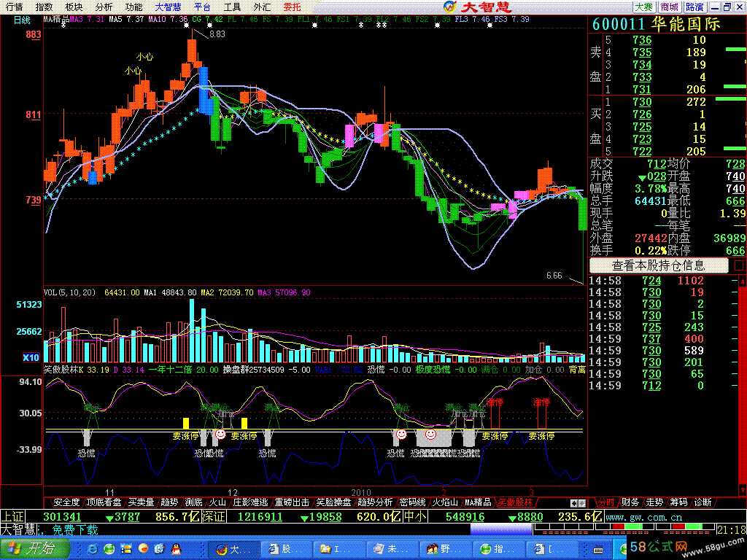Screen dimensions: 747x560
Task: Switch to the 安全度 indicator tab
Action: coord(66,502)
